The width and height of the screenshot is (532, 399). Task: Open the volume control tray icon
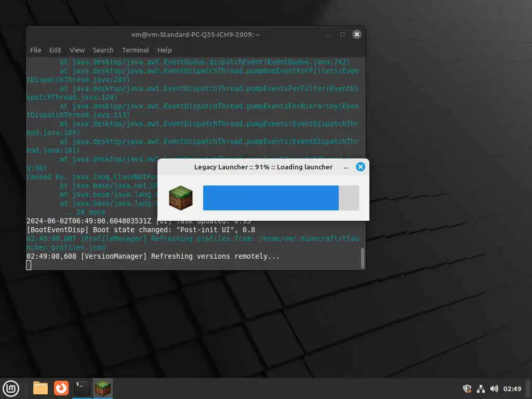click(494, 389)
